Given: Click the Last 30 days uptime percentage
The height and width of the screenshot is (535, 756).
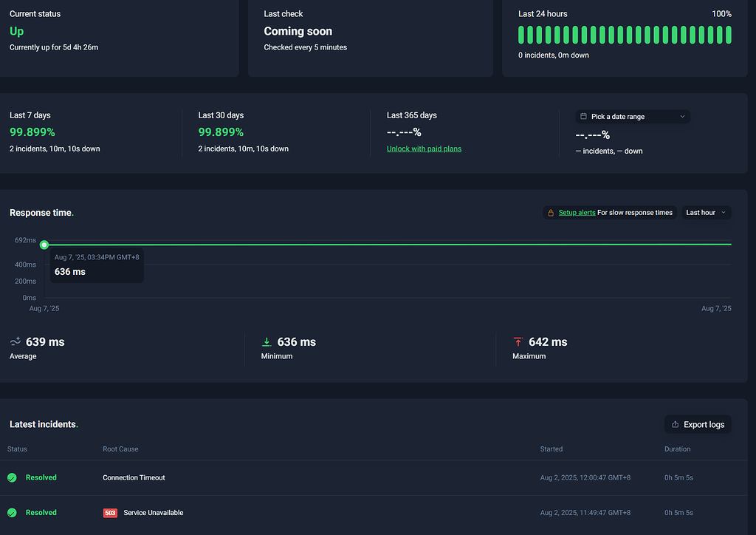Looking at the screenshot, I should 221,132.
